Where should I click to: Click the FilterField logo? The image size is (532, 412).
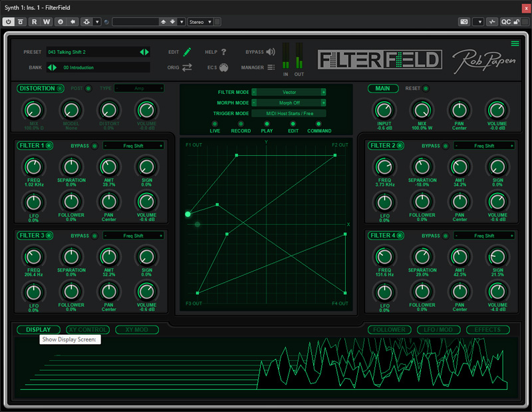[x=380, y=60]
